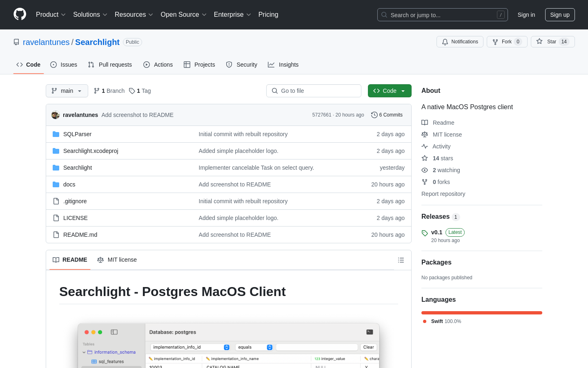Image resolution: width=588 pixels, height=368 pixels.
Task: Switch to the Issues tab
Action: click(x=64, y=65)
